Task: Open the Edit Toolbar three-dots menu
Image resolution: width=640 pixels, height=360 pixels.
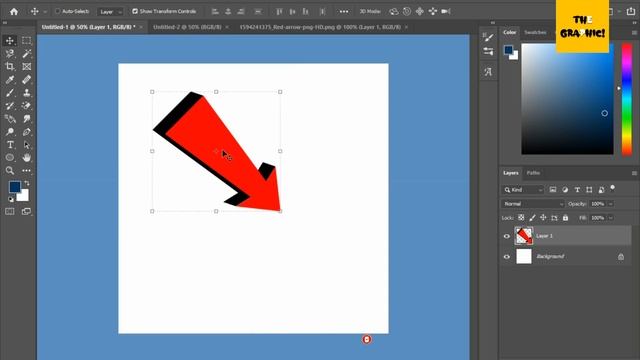Action: point(27,171)
